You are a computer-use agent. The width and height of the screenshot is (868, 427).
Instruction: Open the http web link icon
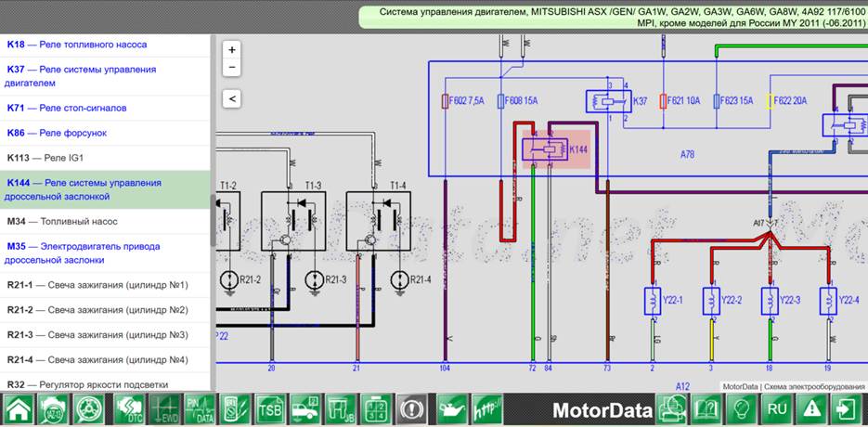pos(487,410)
